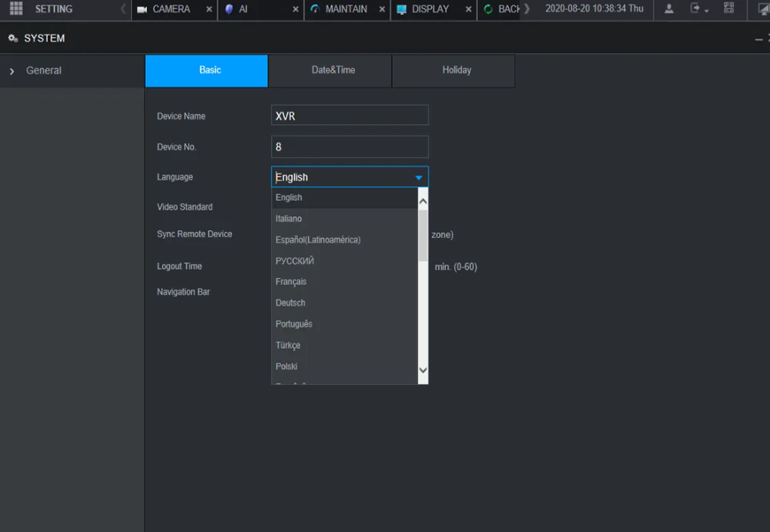Open the user account icon
The height and width of the screenshot is (532, 770).
(x=669, y=8)
